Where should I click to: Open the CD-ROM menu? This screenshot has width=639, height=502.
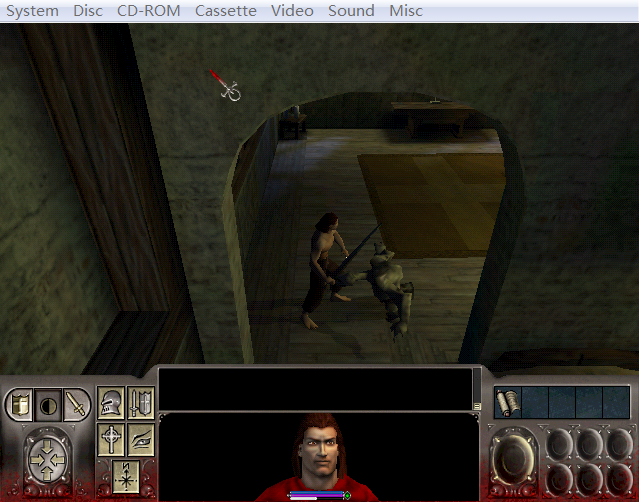(x=148, y=11)
